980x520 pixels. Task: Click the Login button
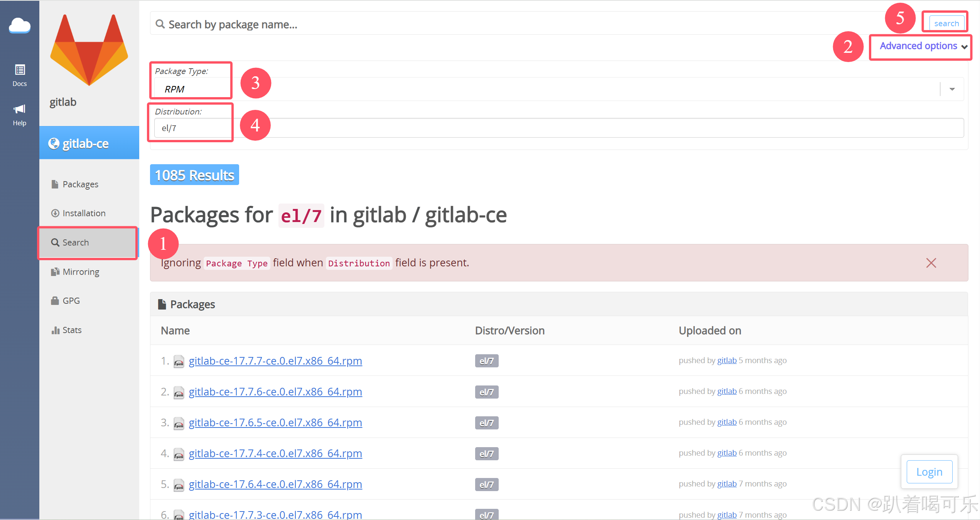929,472
